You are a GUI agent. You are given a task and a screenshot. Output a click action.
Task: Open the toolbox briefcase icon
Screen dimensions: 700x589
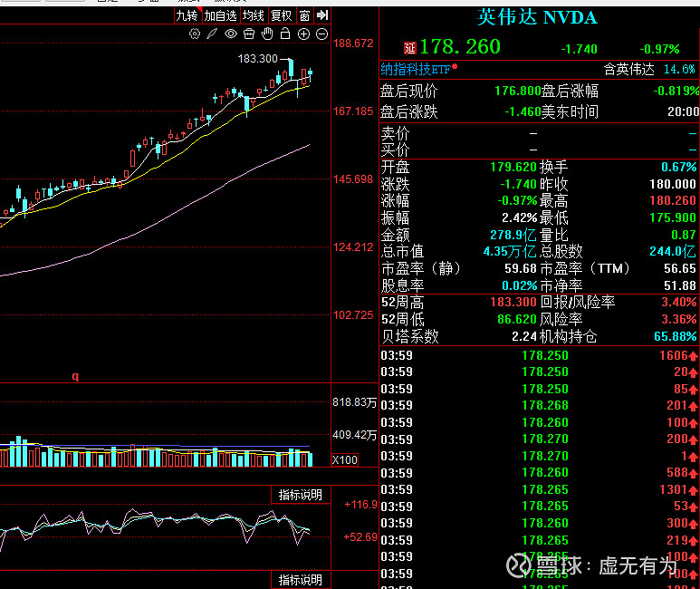249,34
